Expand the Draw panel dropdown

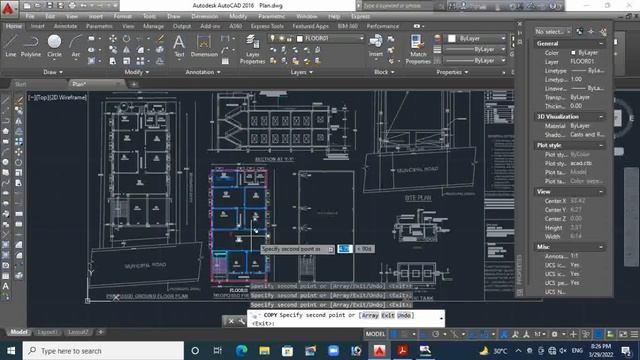(53, 72)
